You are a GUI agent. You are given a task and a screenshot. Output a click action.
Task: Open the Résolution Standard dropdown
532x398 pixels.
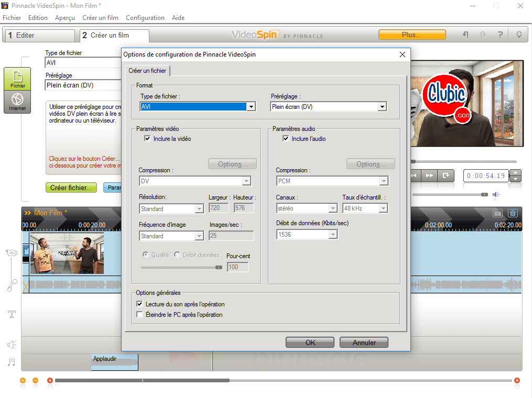coord(200,209)
